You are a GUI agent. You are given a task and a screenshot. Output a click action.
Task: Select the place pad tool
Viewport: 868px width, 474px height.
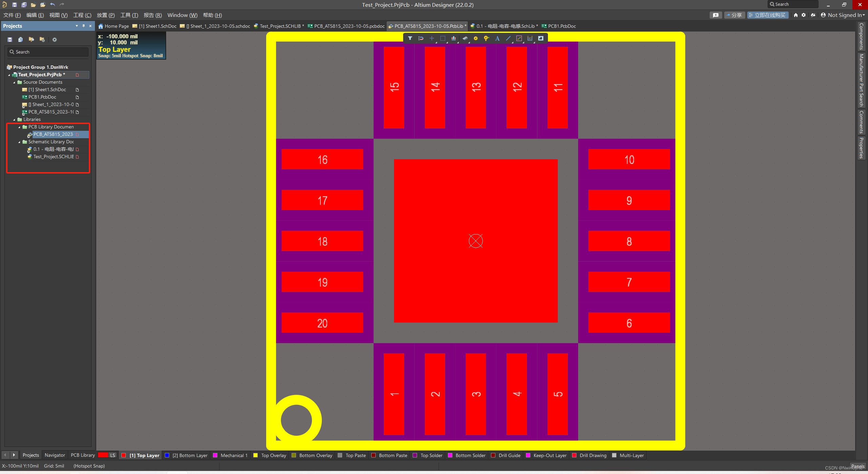click(475, 38)
